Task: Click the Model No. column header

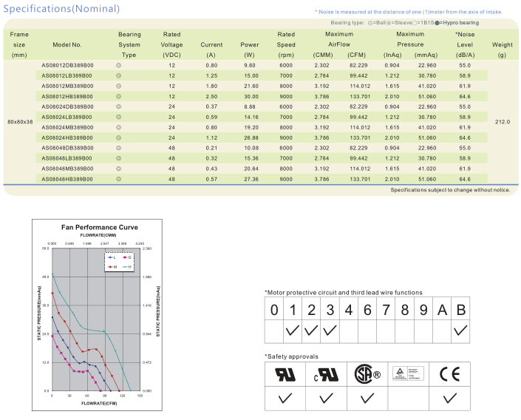Action: [67, 45]
